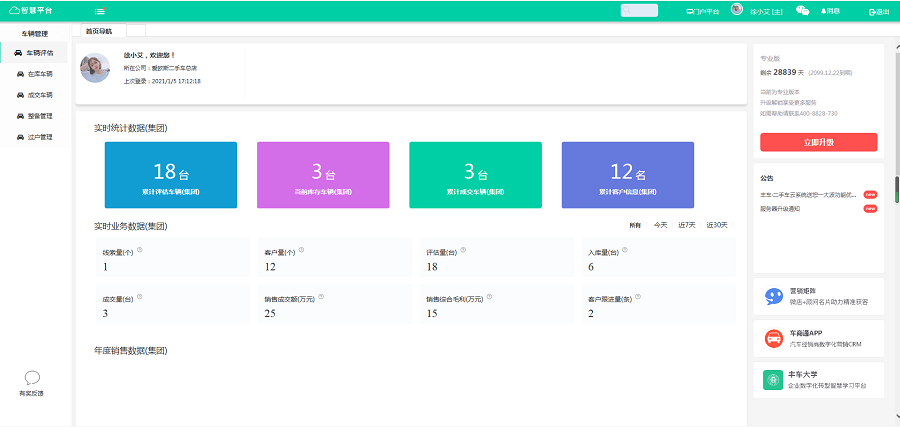This screenshot has height=427, width=900.
Task: Switch to the 首页导航 tab
Action: [99, 31]
